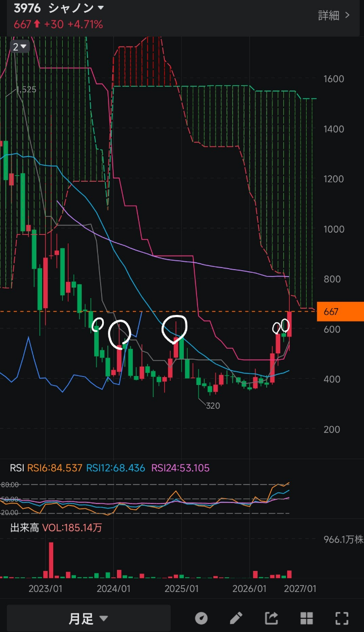Tap the 200 price axis label

(x=331, y=429)
